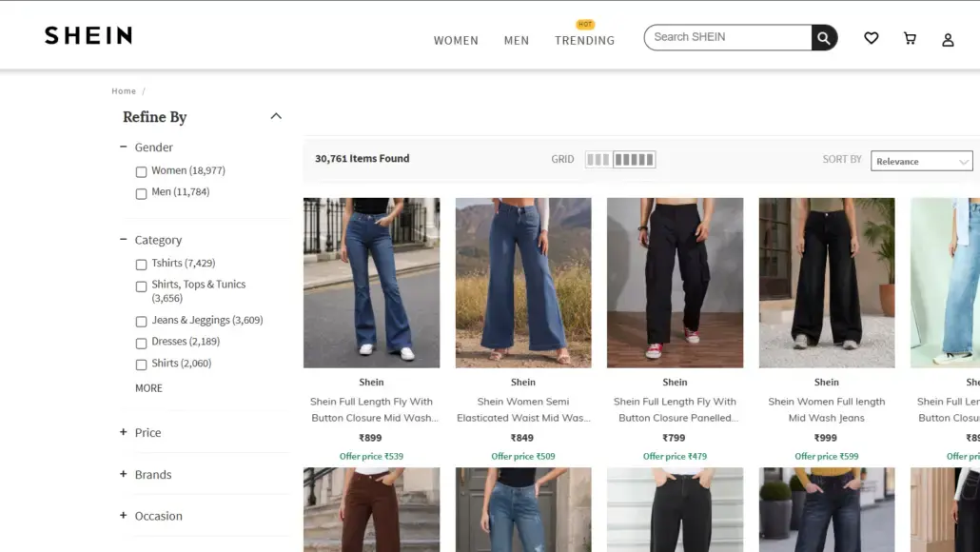Click inside the Search SHEIN field
This screenshot has height=552, width=980.
pos(728,37)
